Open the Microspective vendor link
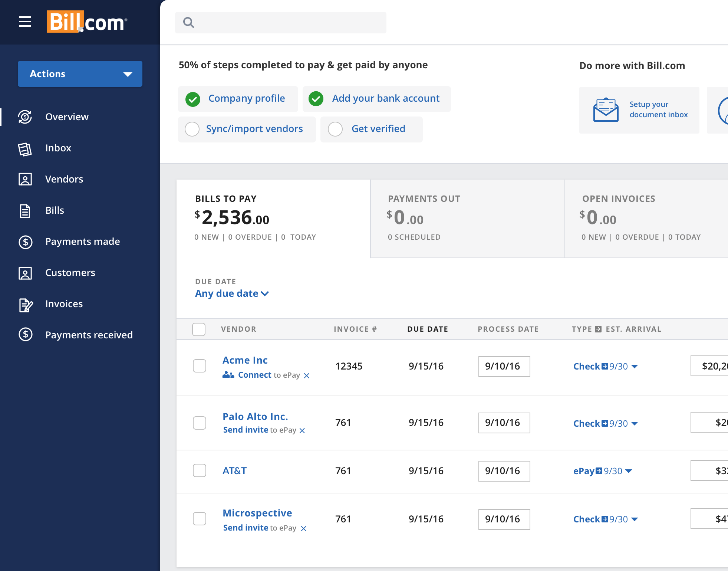 coord(257,513)
